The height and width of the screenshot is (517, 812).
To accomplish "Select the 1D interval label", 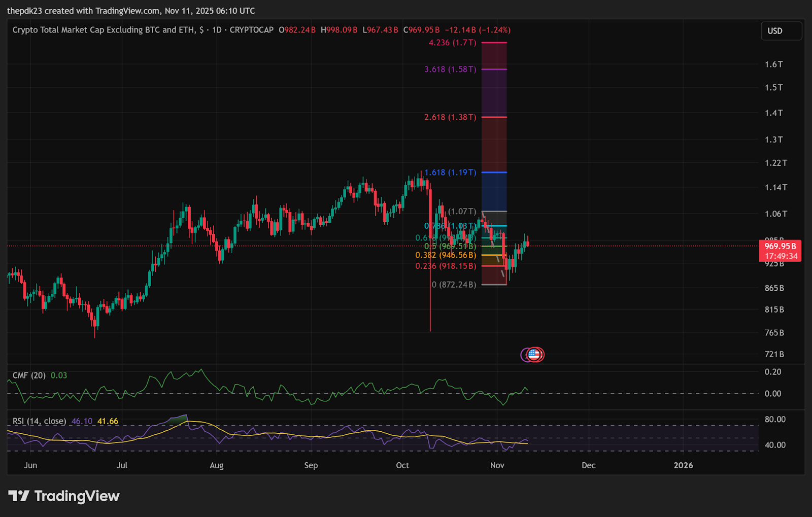I will tap(217, 30).
